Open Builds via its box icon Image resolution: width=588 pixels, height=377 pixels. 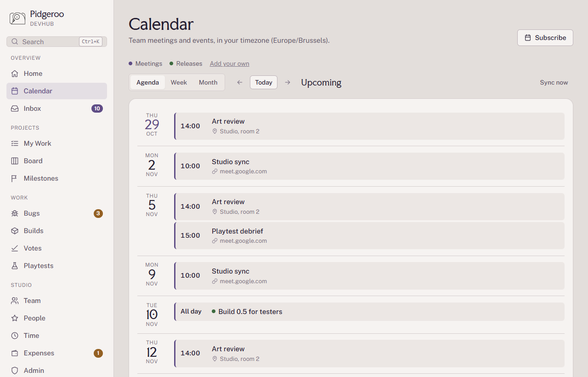coord(15,231)
